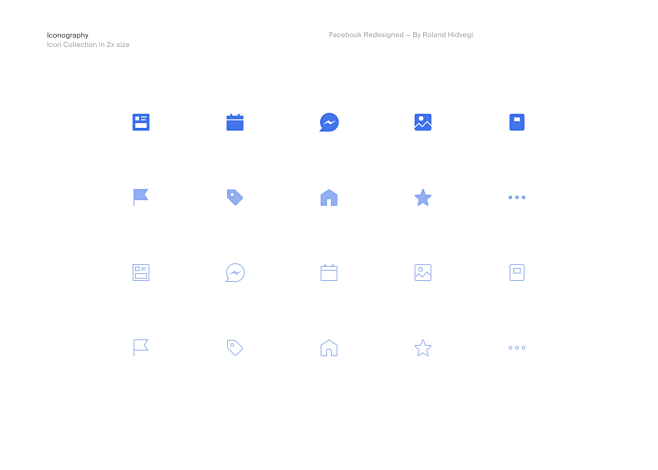Click the 'Facebook Redesigned' credit text
Image resolution: width=658 pixels, height=470 pixels.
[x=401, y=35]
